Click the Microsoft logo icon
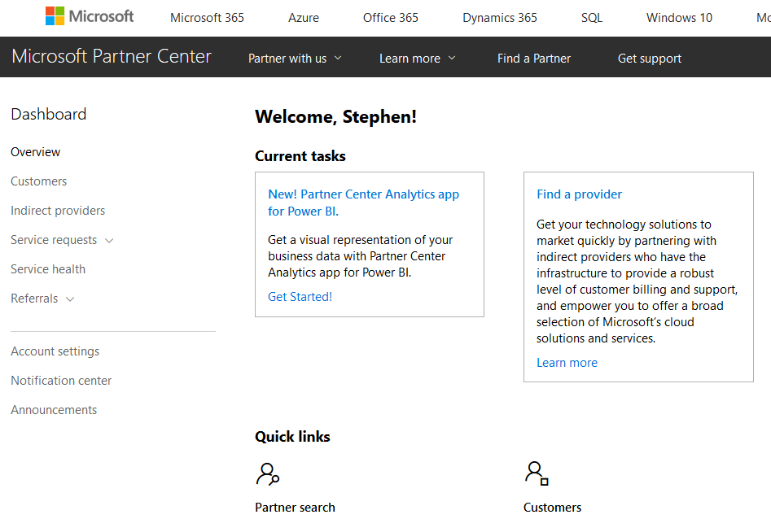This screenshot has height=532, width=771. [55, 15]
